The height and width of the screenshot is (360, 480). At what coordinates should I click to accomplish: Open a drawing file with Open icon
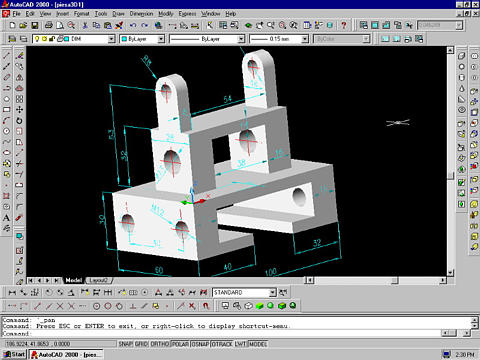(23, 25)
